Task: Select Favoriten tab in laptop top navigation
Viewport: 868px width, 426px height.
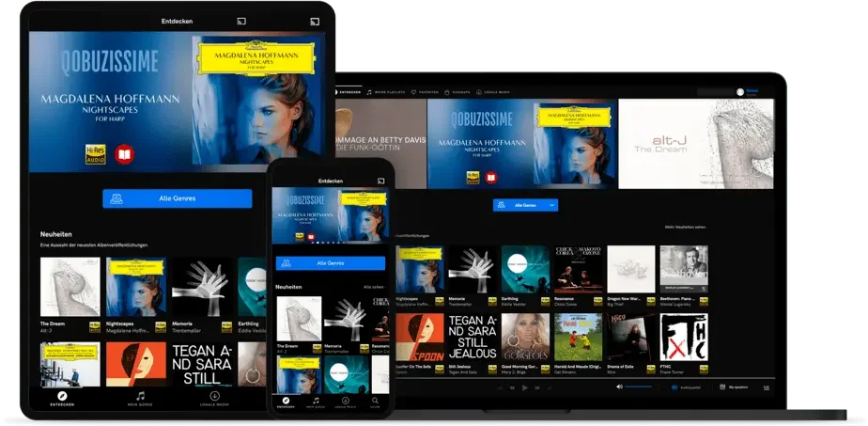Action: tap(425, 92)
